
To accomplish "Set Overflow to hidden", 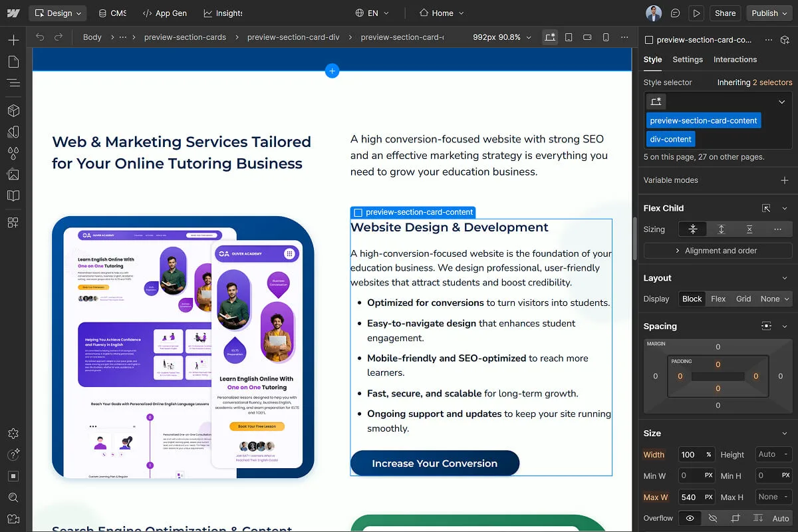I will pos(712,517).
